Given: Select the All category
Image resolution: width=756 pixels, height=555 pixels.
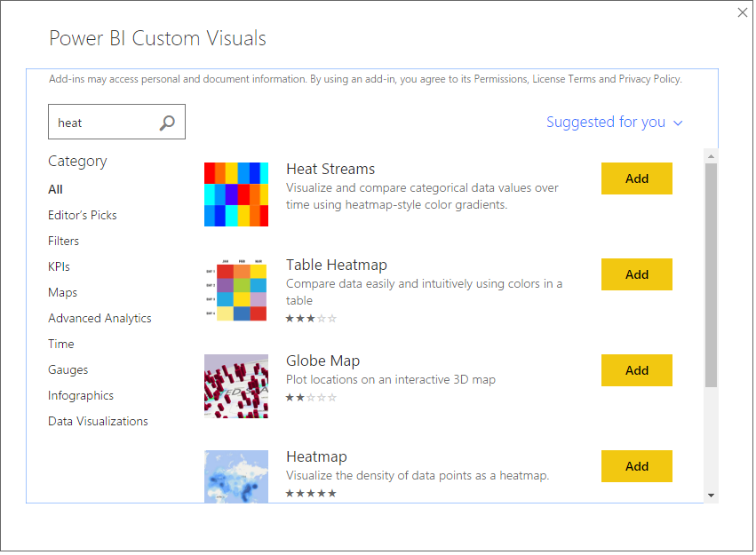Looking at the screenshot, I should [x=55, y=189].
